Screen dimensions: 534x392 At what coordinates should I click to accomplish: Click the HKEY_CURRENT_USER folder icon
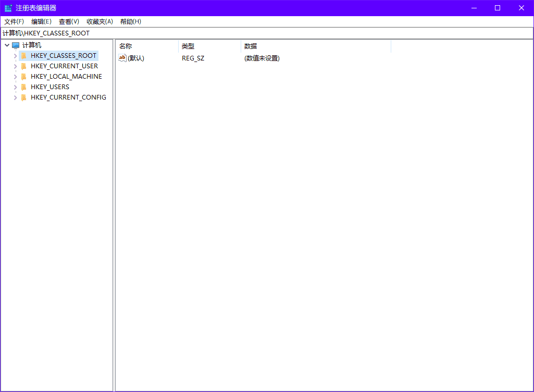[x=23, y=66]
